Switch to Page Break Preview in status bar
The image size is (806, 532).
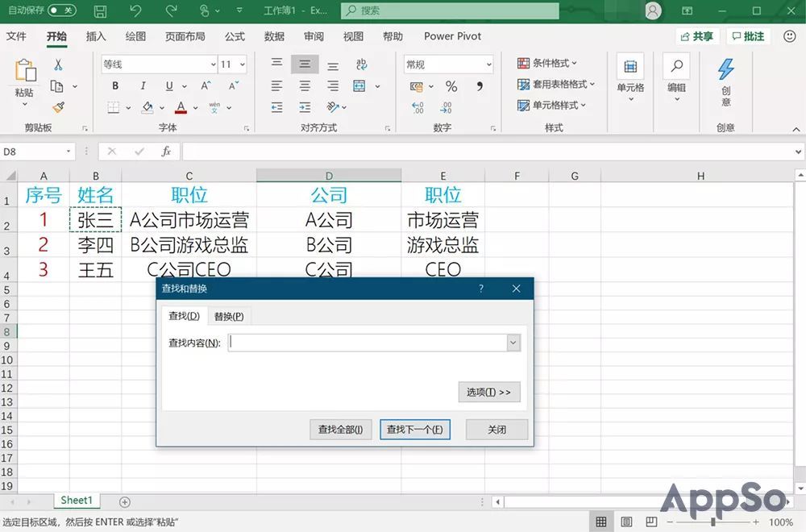(x=651, y=522)
